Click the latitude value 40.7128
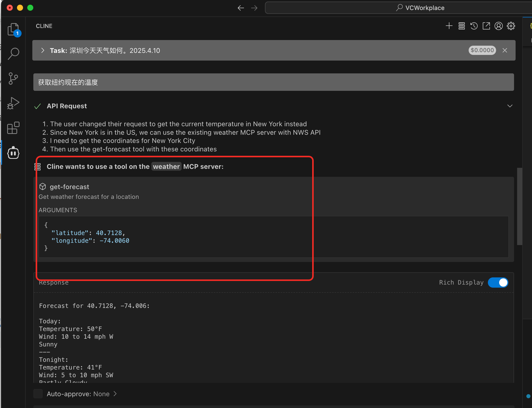 click(x=109, y=233)
